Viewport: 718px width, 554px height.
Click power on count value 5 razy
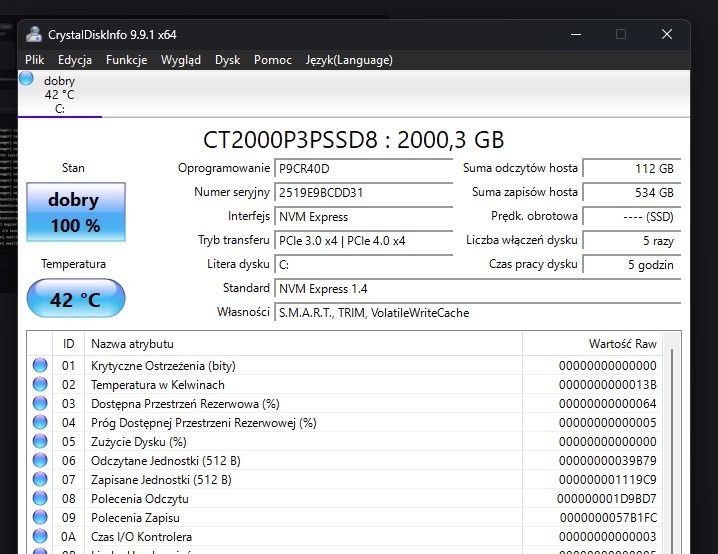632,240
